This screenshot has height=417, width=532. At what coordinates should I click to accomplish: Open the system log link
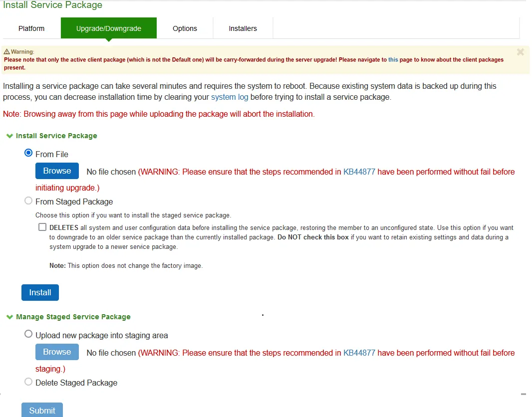230,97
